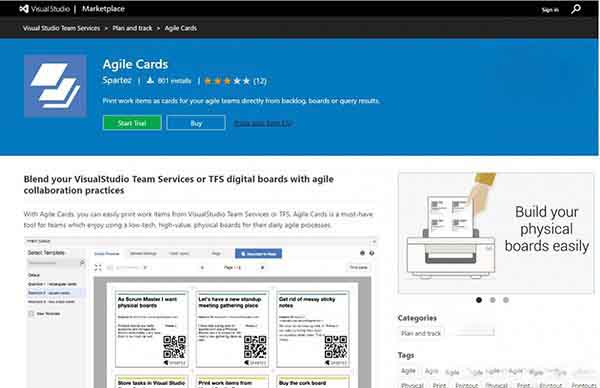Click QR code on the standup meeting card
The height and width of the screenshot is (388, 600).
(x=255, y=347)
